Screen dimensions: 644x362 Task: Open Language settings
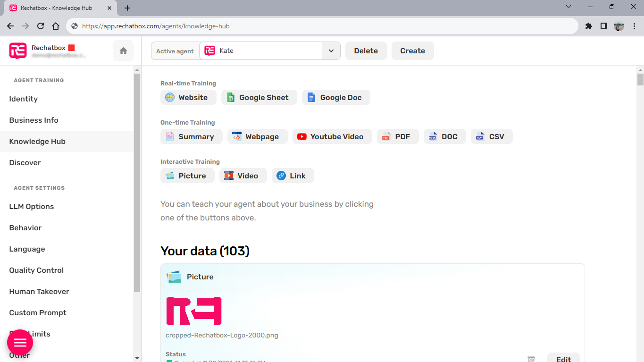coord(67,249)
